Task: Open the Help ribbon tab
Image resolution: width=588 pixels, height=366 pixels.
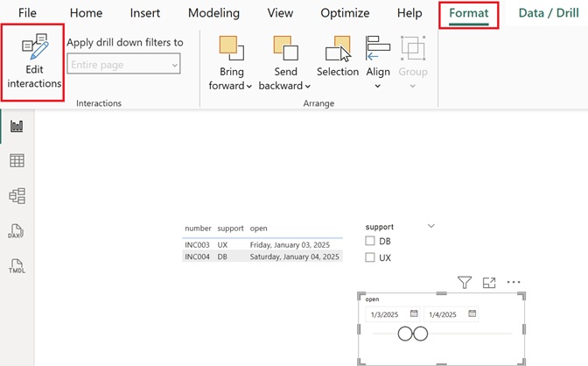Action: [x=409, y=13]
